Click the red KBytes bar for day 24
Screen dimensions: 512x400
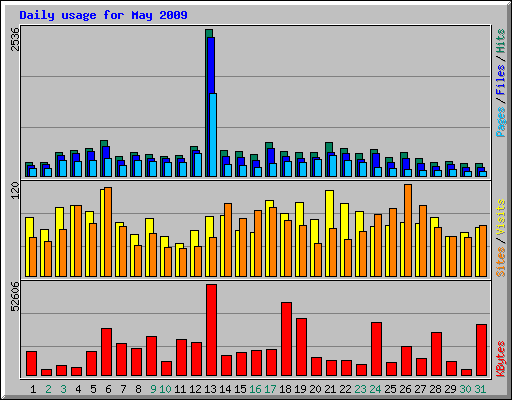pyautogui.click(x=376, y=349)
